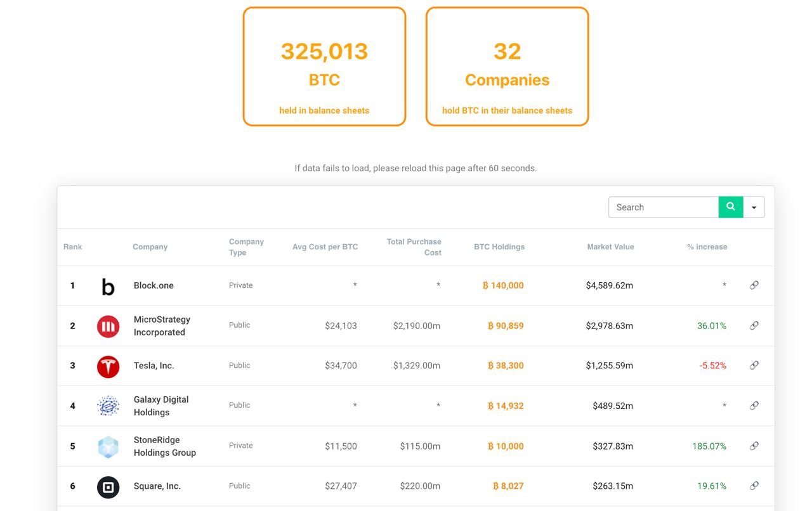The height and width of the screenshot is (511, 812).
Task: Click the 19.61% increase value
Action: 712,486
